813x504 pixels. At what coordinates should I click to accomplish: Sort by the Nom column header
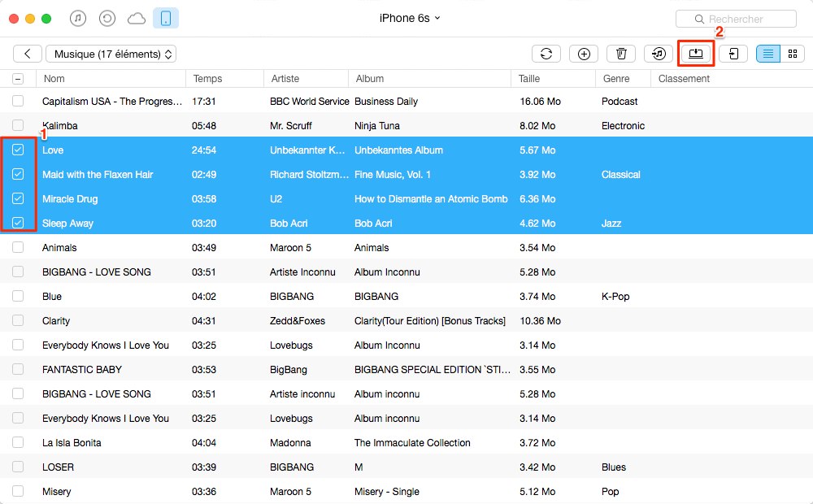(x=111, y=79)
